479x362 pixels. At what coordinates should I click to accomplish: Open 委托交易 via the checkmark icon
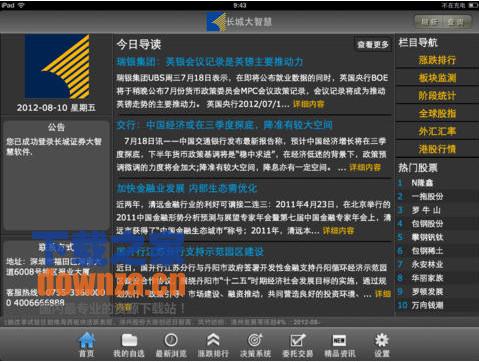tap(298, 340)
